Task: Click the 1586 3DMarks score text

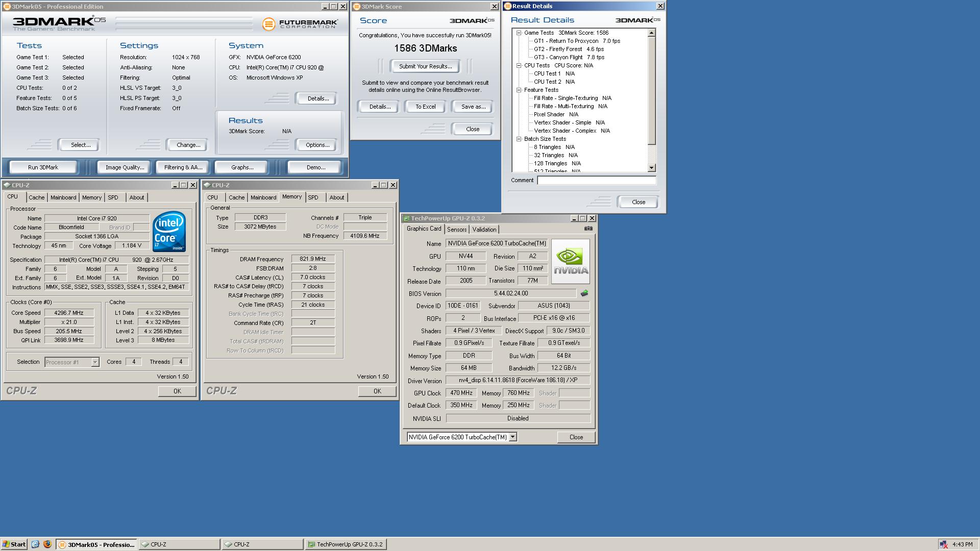Action: 425,48
